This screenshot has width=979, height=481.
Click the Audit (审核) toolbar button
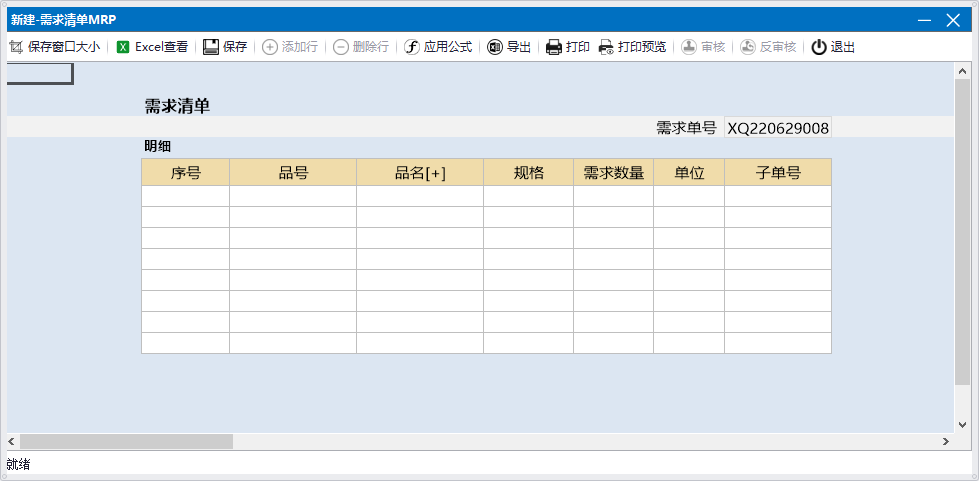tap(703, 47)
